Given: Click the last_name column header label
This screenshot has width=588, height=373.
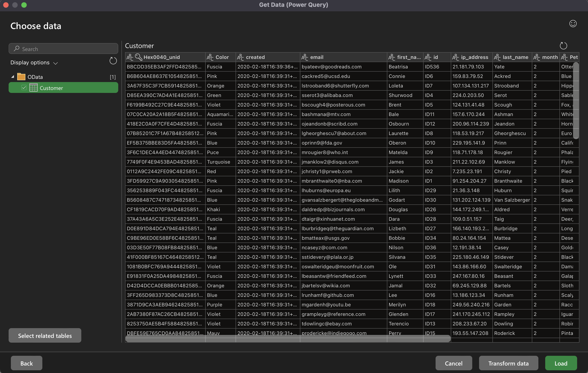Looking at the screenshot, I should [x=516, y=57].
